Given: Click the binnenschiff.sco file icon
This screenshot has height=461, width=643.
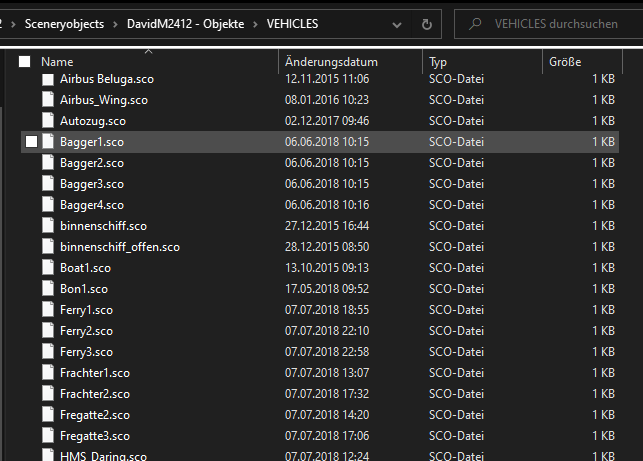Looking at the screenshot, I should point(48,226).
